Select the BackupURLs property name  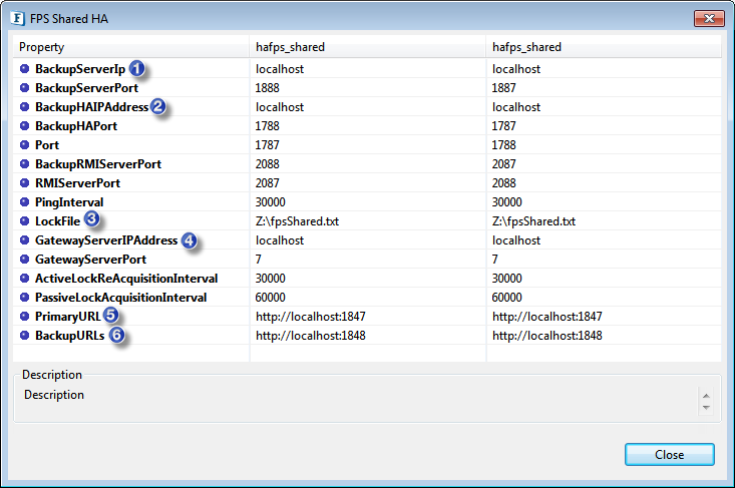[x=70, y=335]
